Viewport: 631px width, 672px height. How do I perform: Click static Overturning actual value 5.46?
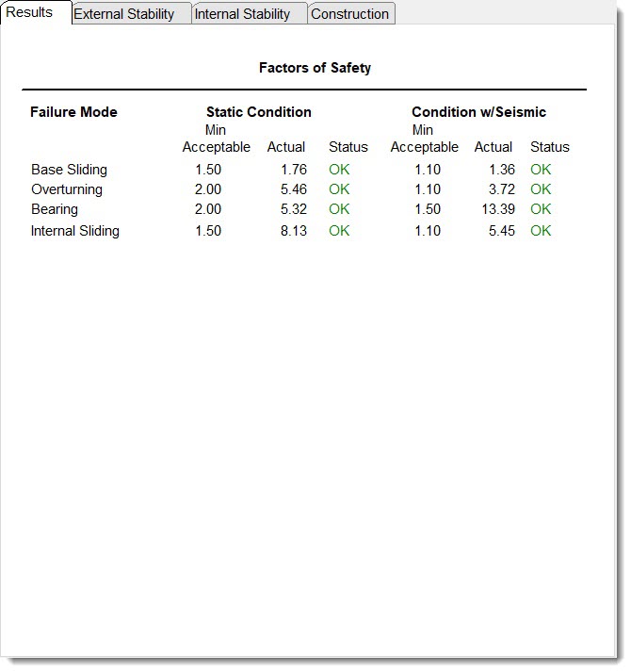[293, 189]
